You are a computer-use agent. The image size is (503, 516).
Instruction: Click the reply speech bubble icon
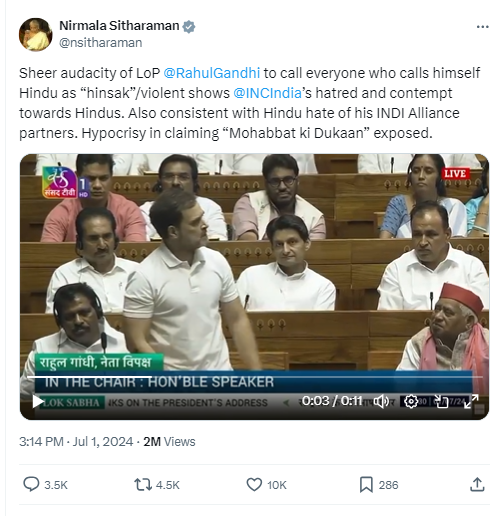[31, 484]
